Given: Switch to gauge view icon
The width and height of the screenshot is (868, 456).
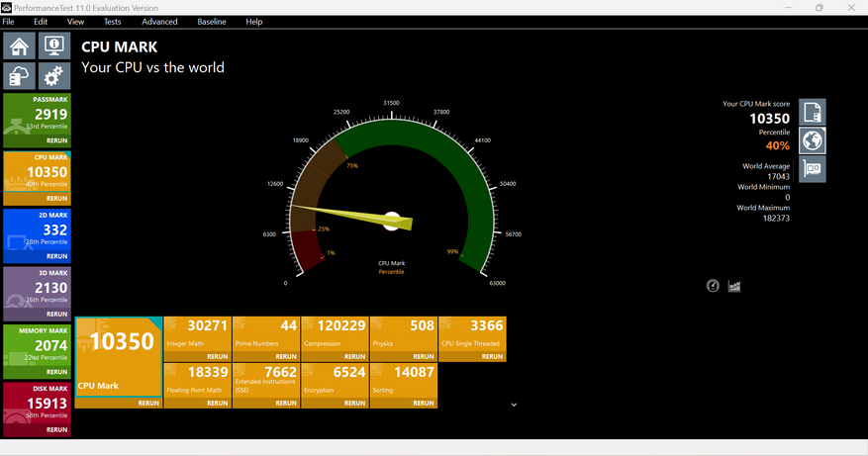Looking at the screenshot, I should [713, 286].
